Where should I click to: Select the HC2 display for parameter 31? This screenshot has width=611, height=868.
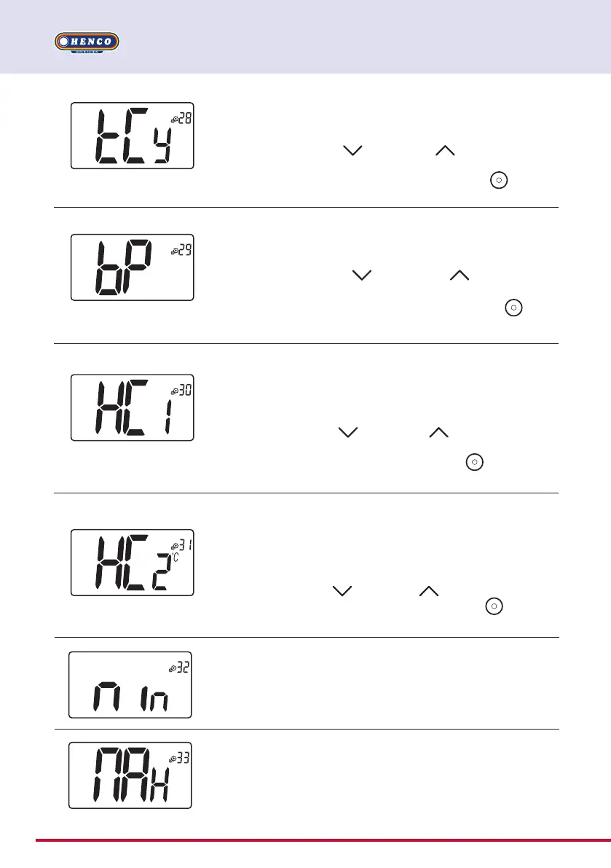coord(132,563)
